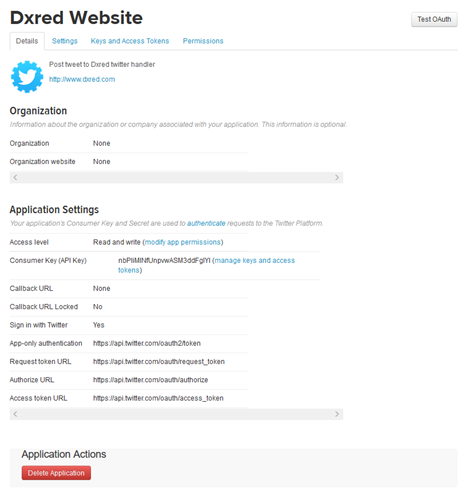The image size is (469, 500).
Task: Follow the authenticate link
Action: click(206, 223)
